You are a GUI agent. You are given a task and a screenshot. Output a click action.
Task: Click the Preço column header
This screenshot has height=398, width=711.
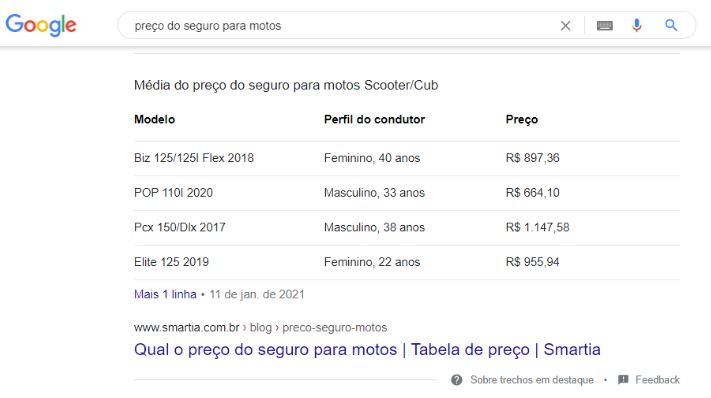[521, 120]
